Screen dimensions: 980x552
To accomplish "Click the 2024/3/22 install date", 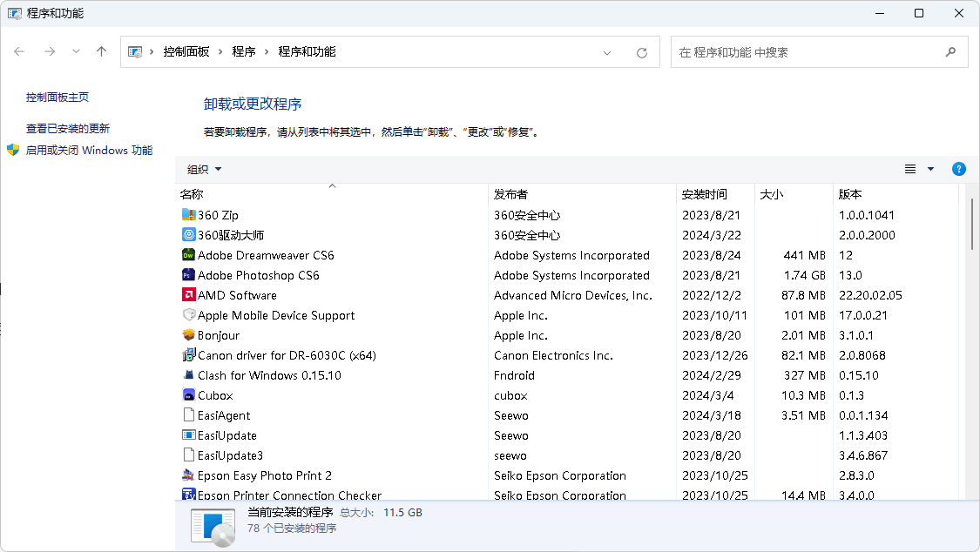I will pos(711,235).
